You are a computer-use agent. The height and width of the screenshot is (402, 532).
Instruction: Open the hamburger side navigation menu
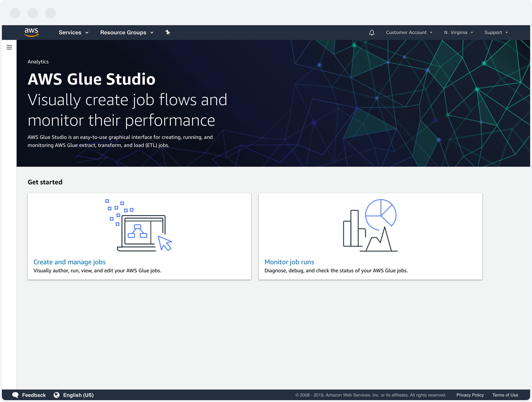(x=9, y=47)
